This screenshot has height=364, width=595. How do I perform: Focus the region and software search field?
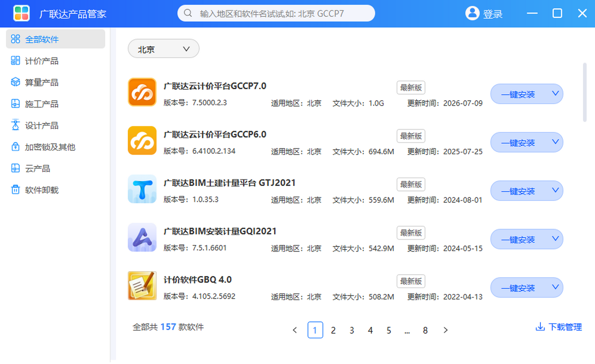click(x=276, y=13)
